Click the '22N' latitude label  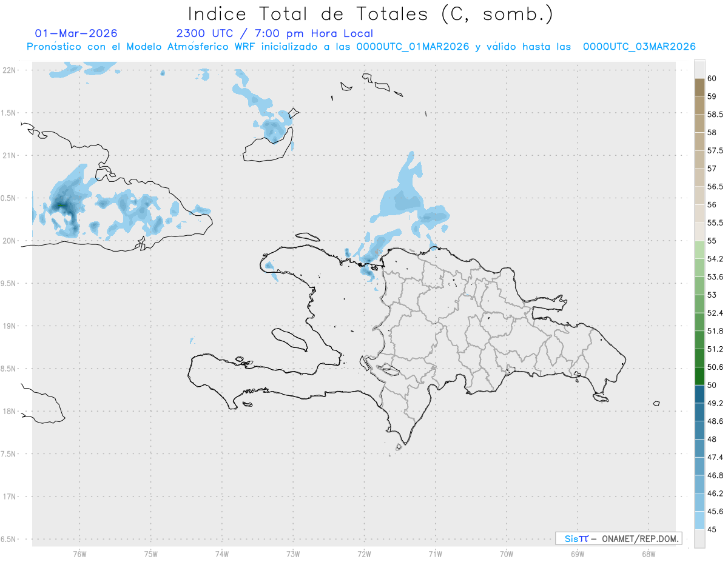click(x=9, y=70)
